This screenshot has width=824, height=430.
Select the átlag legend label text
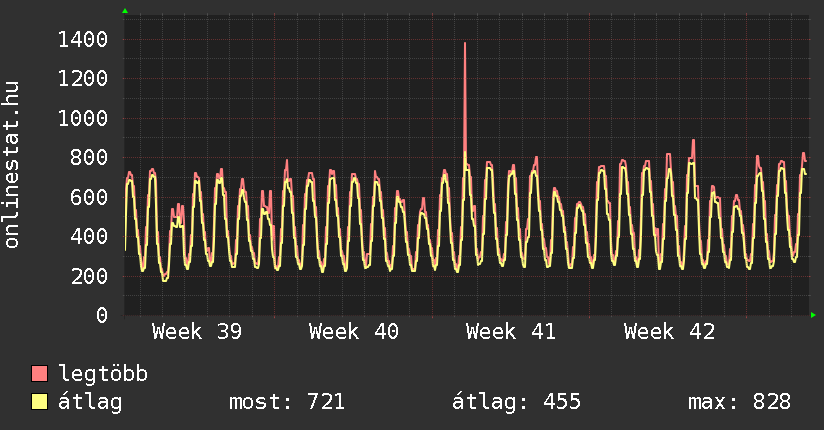(90, 402)
